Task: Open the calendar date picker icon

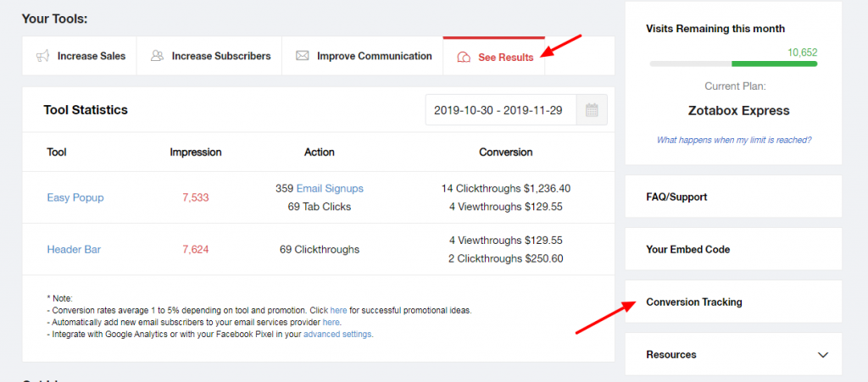Action: pyautogui.click(x=592, y=110)
